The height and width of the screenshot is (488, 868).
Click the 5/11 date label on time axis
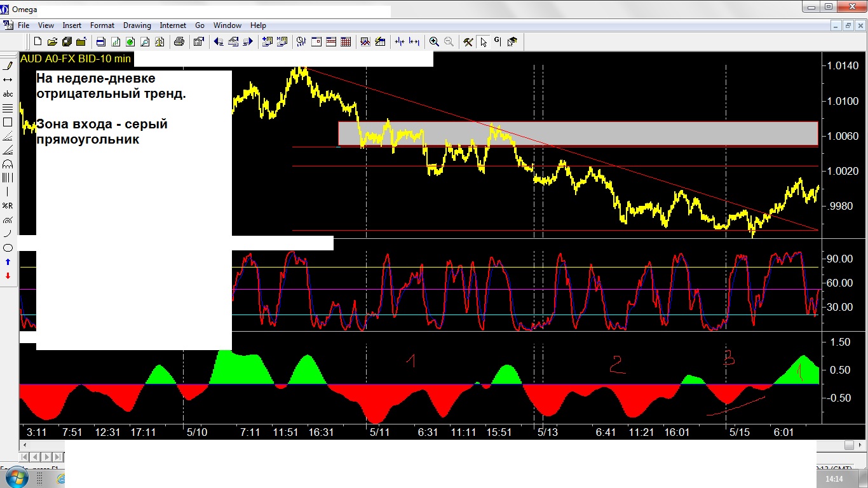379,432
